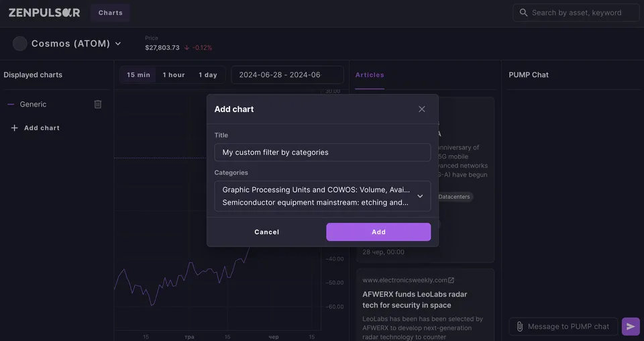Click the Displayed charts heading
This screenshot has width=644, height=341.
[x=33, y=75]
